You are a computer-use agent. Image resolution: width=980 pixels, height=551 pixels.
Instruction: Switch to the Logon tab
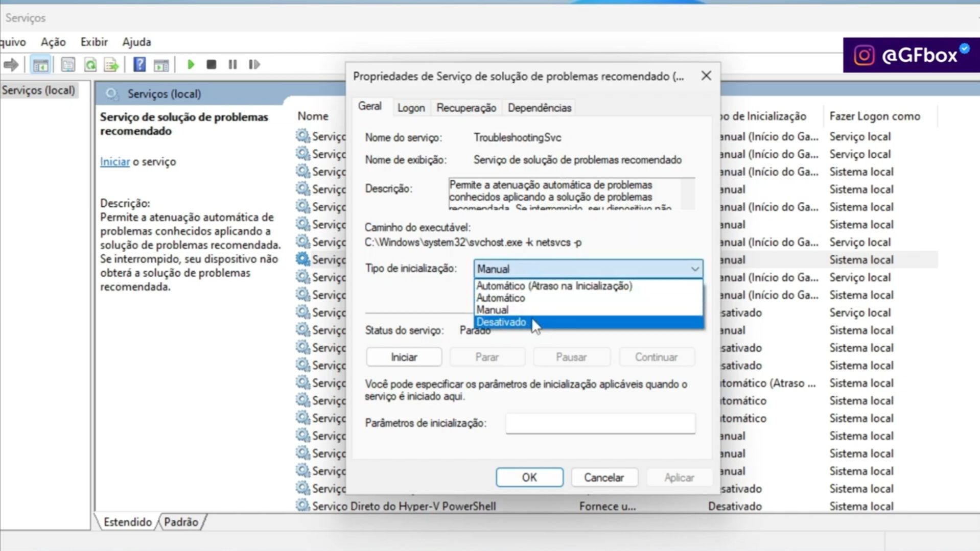coord(411,107)
